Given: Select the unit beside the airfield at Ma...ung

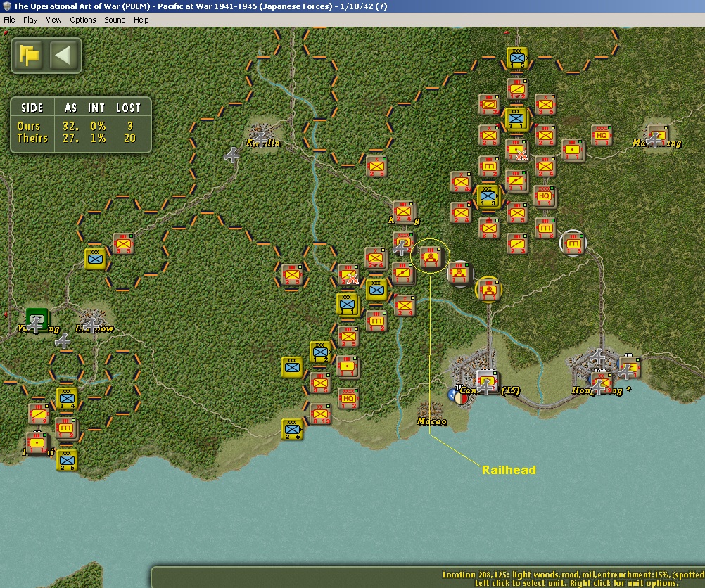Looking at the screenshot, I should point(659,135).
